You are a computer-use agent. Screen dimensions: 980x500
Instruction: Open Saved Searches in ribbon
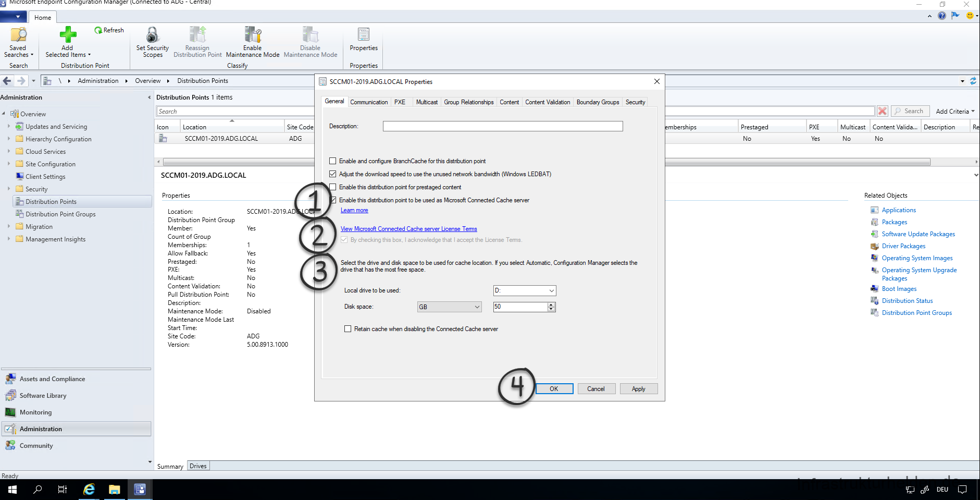(18, 43)
